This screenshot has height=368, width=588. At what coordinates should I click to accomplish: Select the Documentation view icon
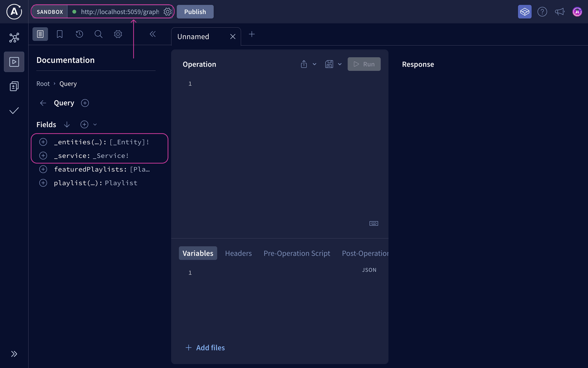pos(40,34)
